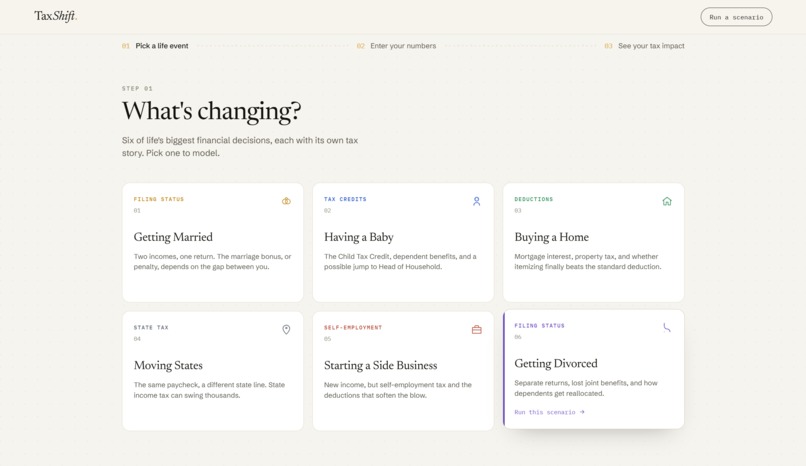Click the STEP 01 label
This screenshot has height=466, width=806.
click(137, 88)
